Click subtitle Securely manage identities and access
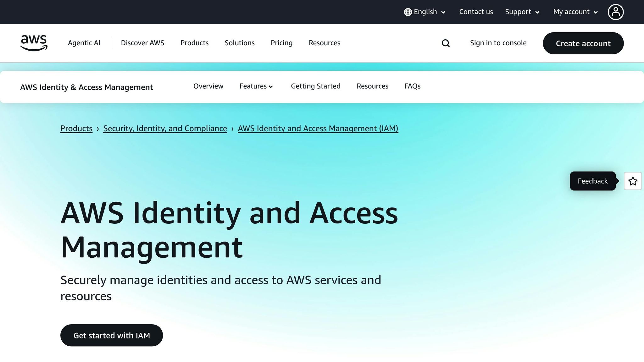Image resolution: width=644 pixels, height=362 pixels. [221, 288]
